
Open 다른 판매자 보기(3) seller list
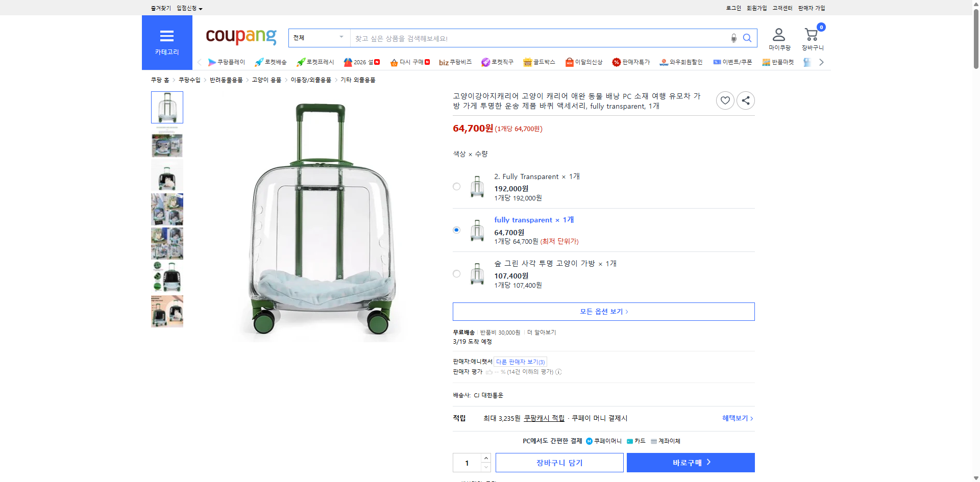click(520, 361)
